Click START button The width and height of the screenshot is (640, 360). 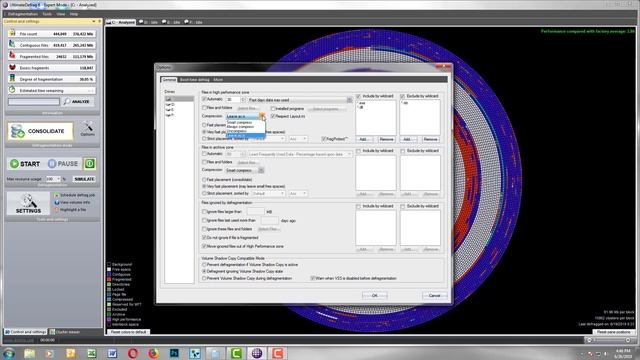pyautogui.click(x=25, y=164)
